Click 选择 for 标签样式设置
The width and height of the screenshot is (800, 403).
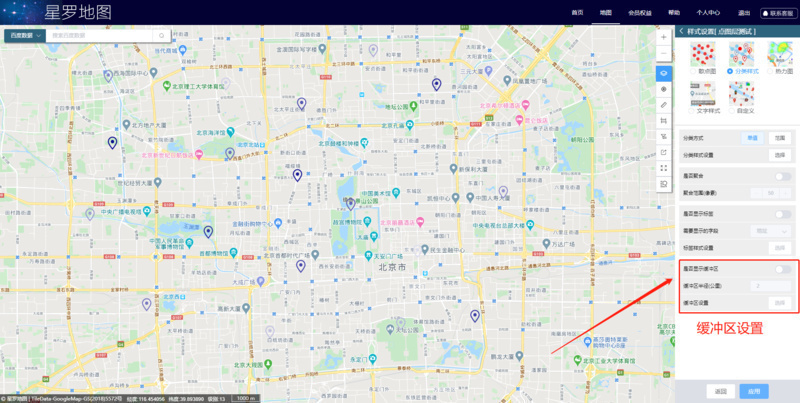pyautogui.click(x=780, y=247)
